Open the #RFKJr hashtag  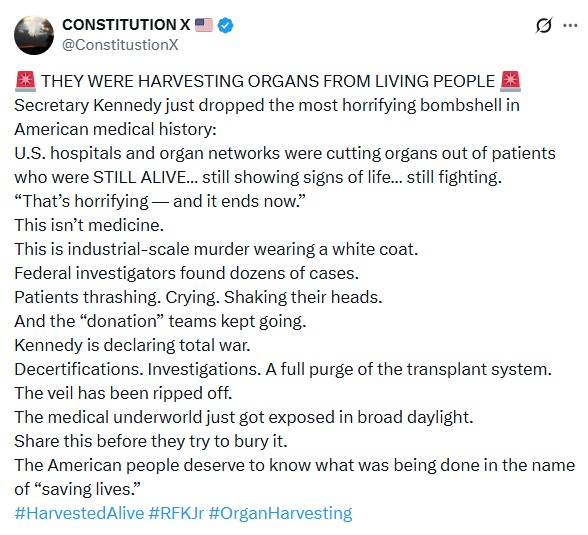tap(176, 513)
